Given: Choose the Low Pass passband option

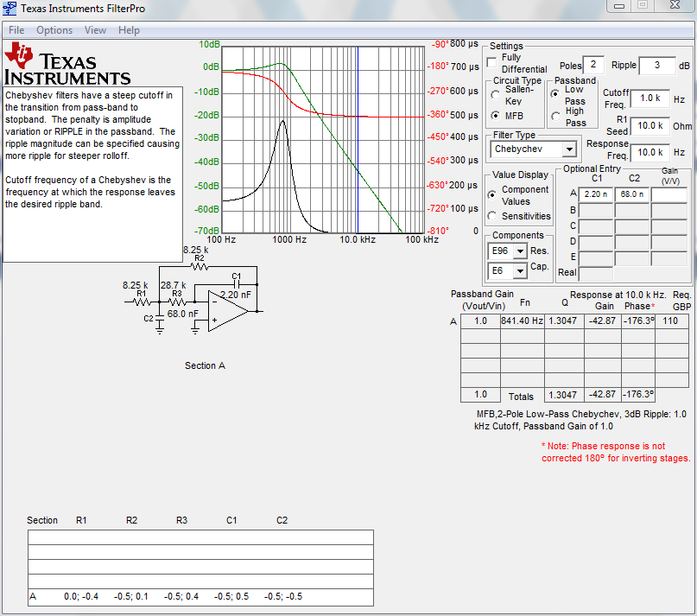Looking at the screenshot, I should click(555, 94).
